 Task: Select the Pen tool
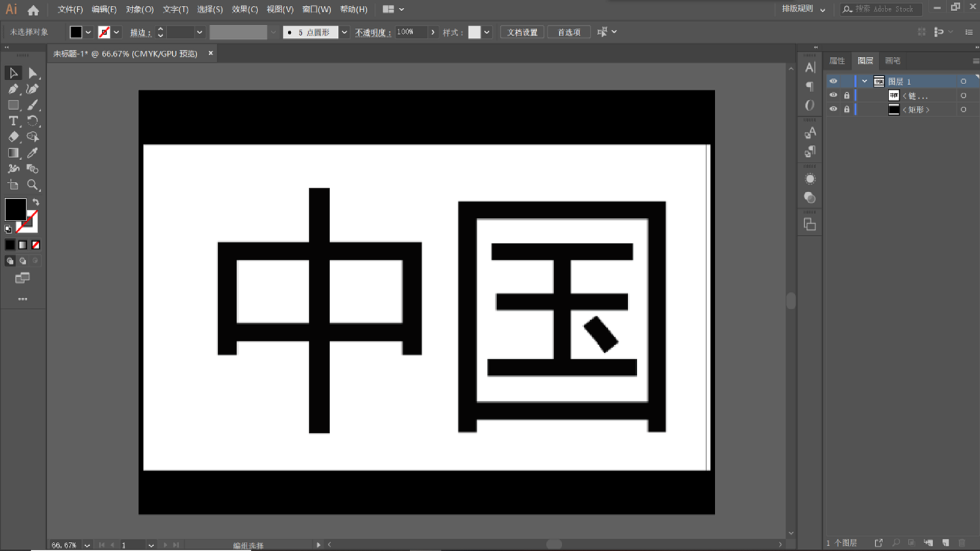click(x=13, y=89)
